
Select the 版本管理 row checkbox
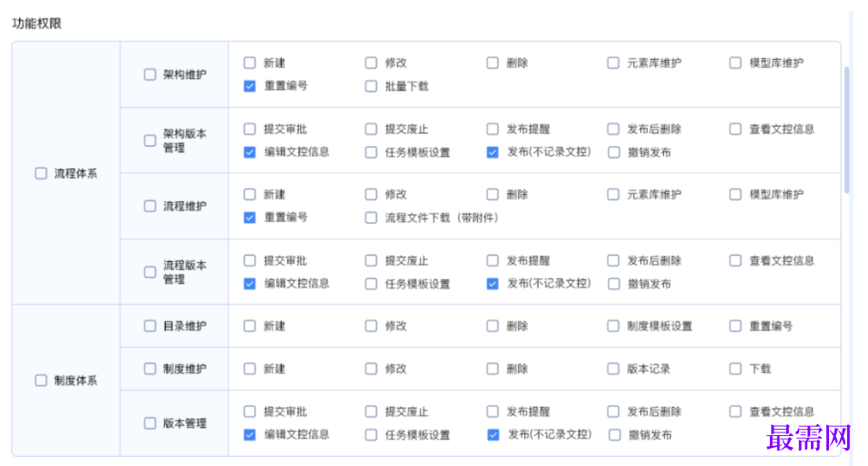pos(150,423)
